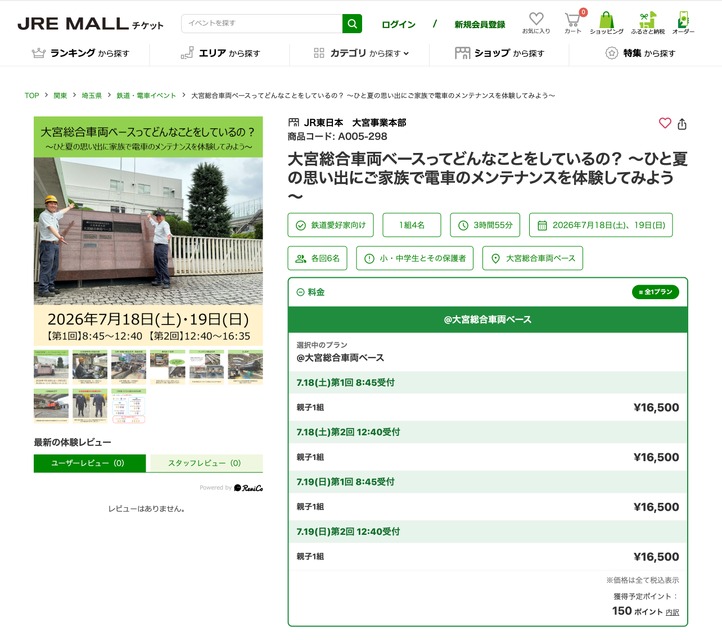722x640 pixels.
Task: Click the 全1プラン badge
Action: (655, 292)
